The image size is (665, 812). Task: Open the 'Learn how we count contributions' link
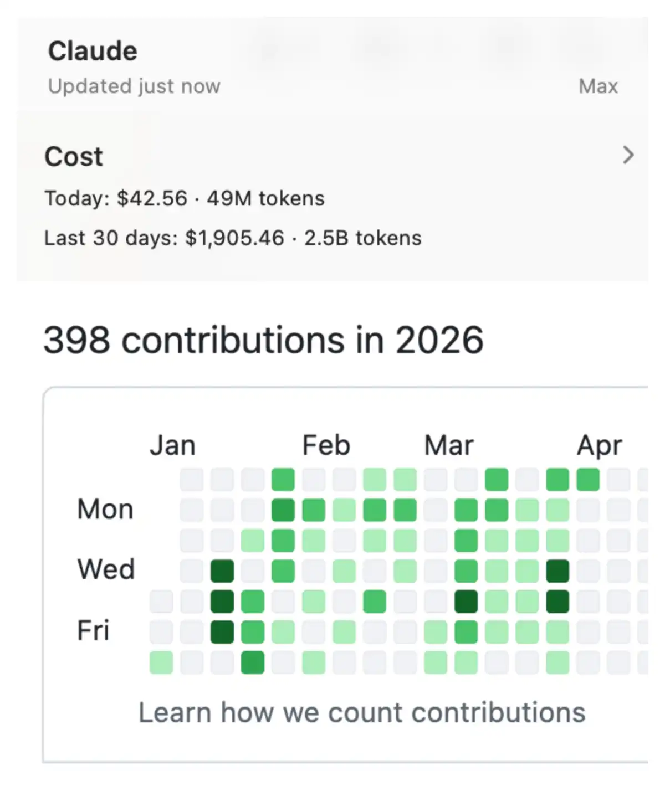[x=361, y=712]
